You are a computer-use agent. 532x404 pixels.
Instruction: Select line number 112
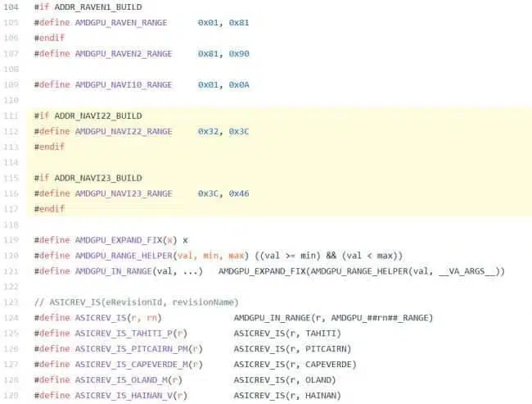click(11, 131)
